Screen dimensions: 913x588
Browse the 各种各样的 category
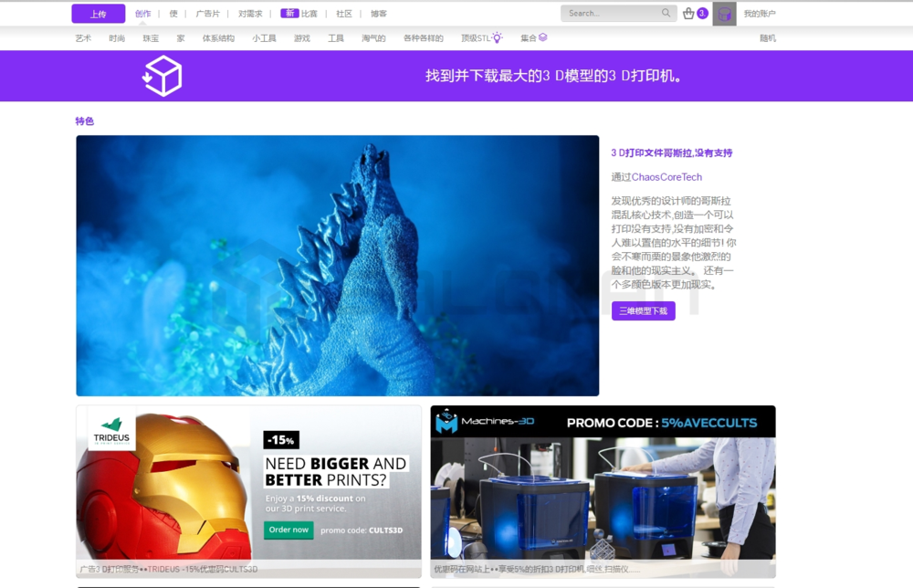pyautogui.click(x=424, y=38)
